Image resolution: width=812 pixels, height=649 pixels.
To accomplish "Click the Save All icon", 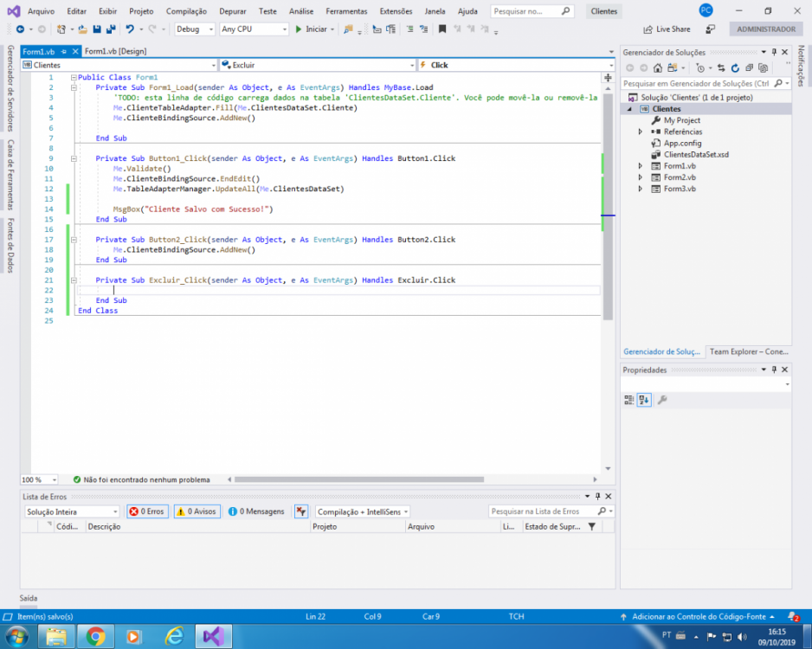I will (x=110, y=29).
